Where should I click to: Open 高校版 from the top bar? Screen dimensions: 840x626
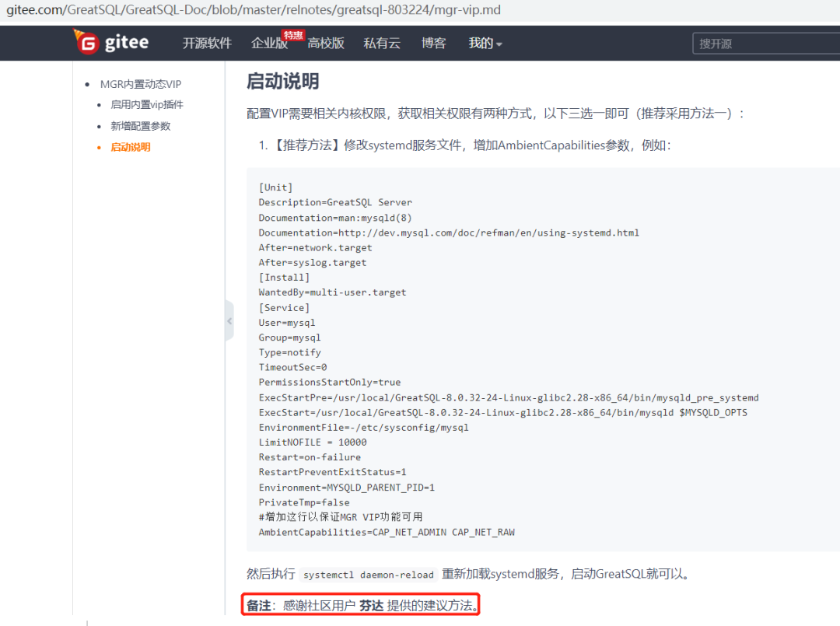point(325,44)
